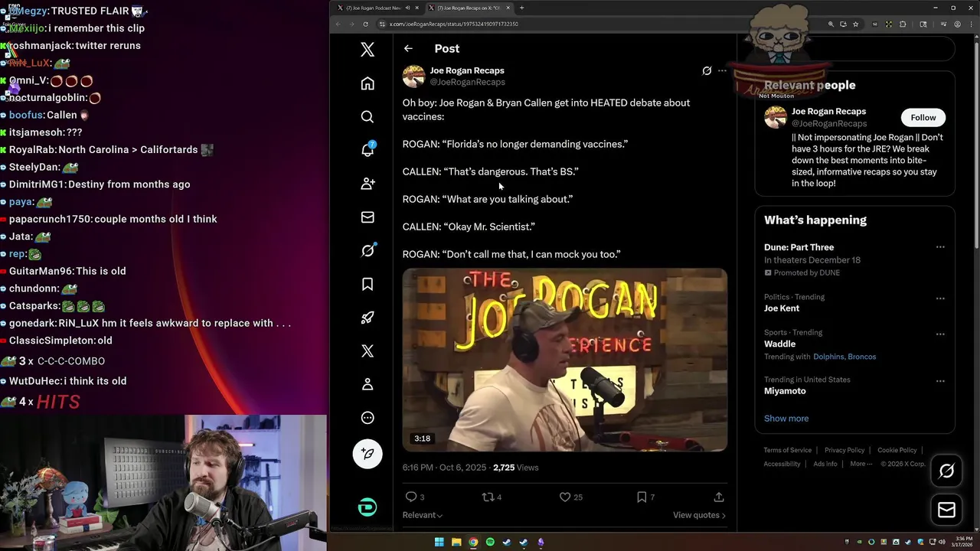Open more options for Dune trend
The width and height of the screenshot is (980, 551).
pos(940,247)
